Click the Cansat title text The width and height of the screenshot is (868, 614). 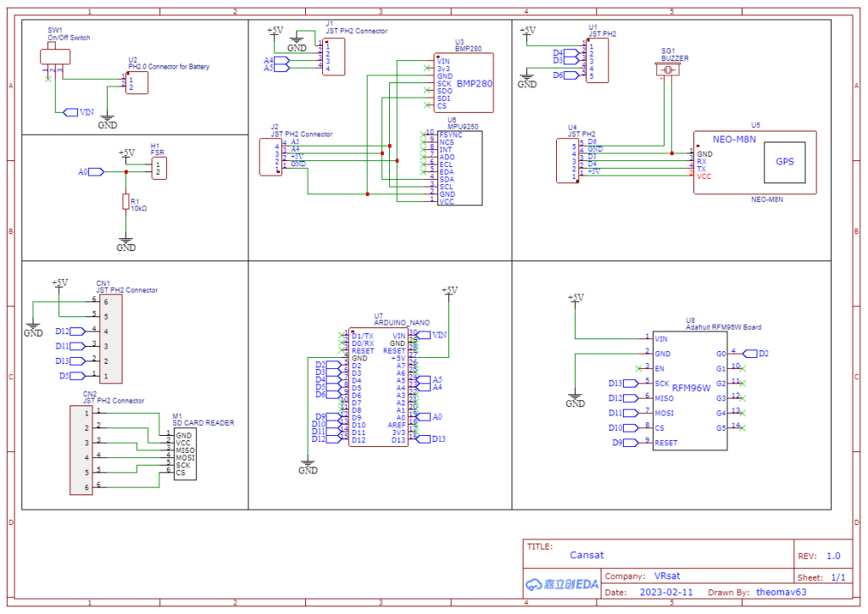pyautogui.click(x=587, y=555)
